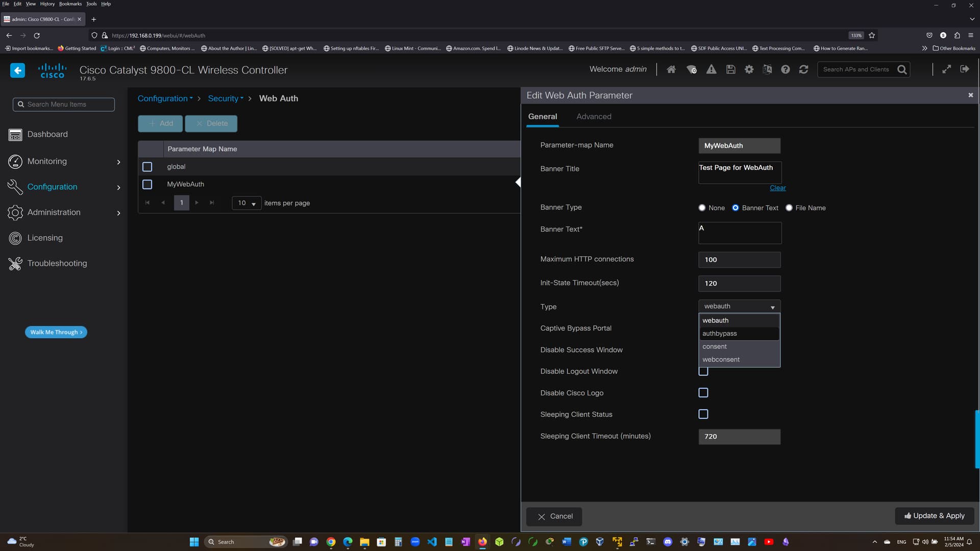Image resolution: width=980 pixels, height=551 pixels.
Task: Open the browser Bookmarks menu
Action: 70,4
